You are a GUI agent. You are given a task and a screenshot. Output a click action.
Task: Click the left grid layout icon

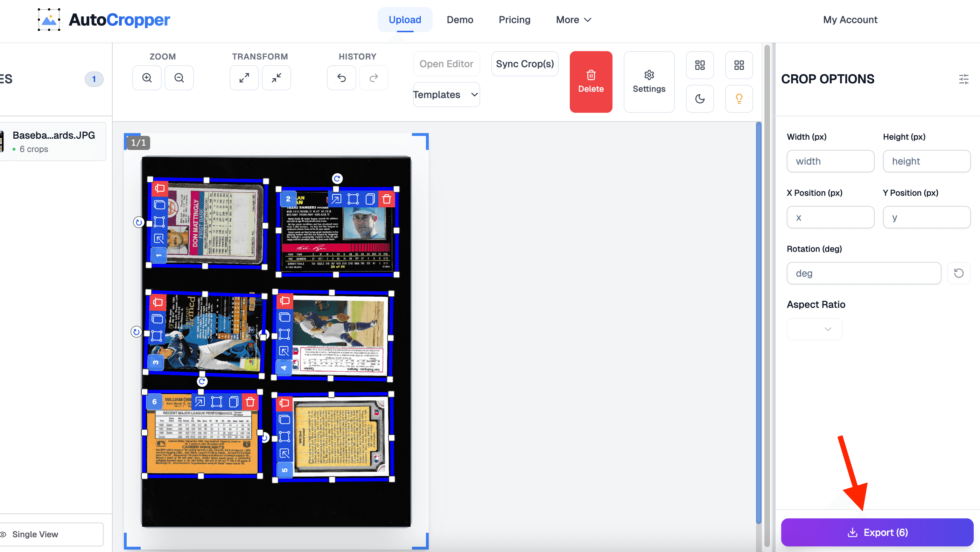click(x=700, y=65)
